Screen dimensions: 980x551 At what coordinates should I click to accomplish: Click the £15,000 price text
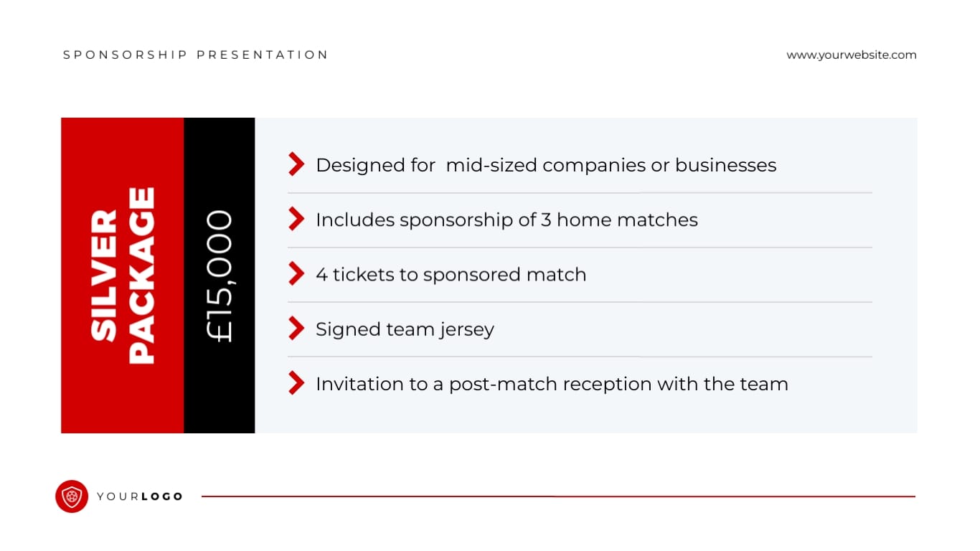click(220, 275)
